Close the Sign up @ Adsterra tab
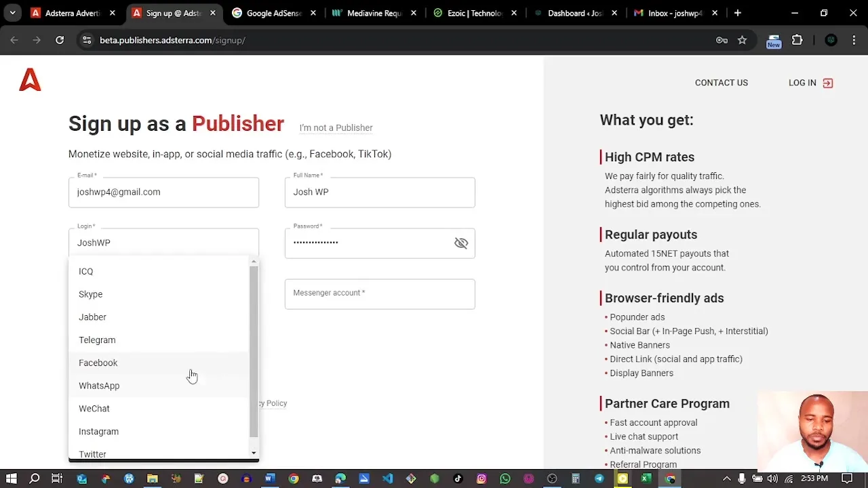This screenshot has width=868, height=488. coord(213,13)
